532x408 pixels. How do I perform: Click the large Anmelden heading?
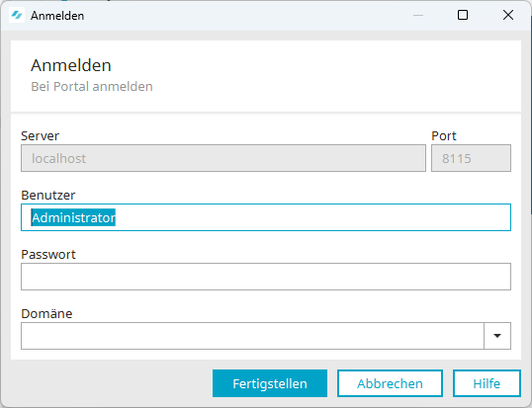(71, 65)
